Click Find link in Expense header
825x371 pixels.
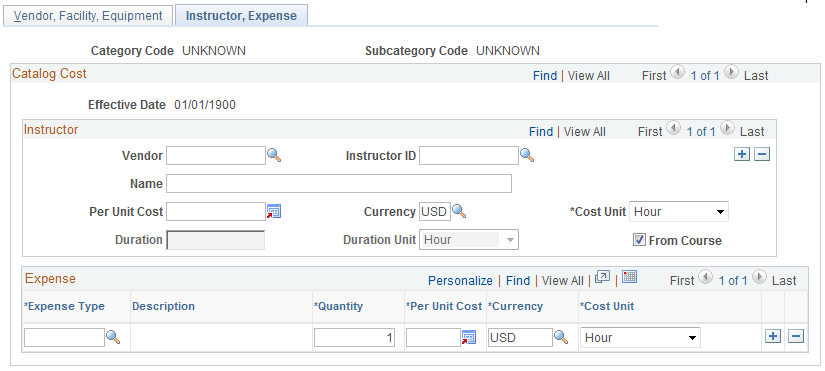tap(518, 280)
